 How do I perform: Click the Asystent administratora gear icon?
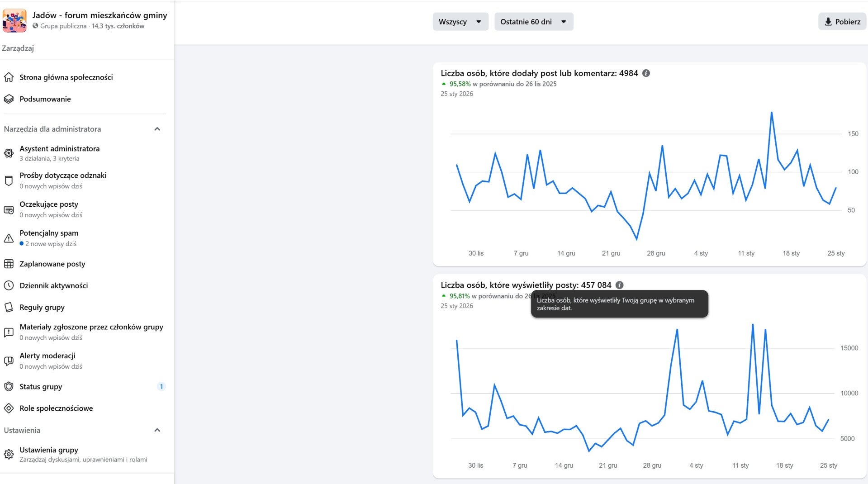pos(9,153)
